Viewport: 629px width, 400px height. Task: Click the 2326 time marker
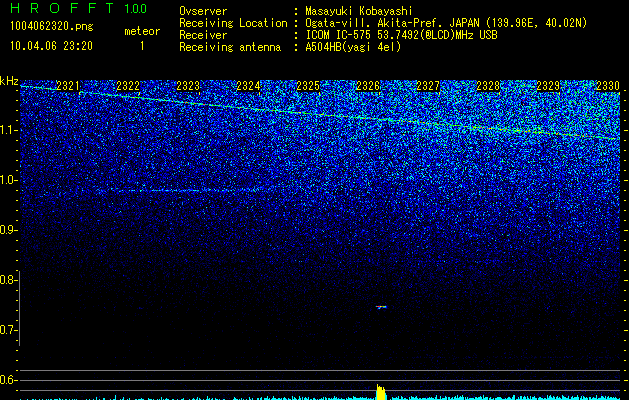368,86
